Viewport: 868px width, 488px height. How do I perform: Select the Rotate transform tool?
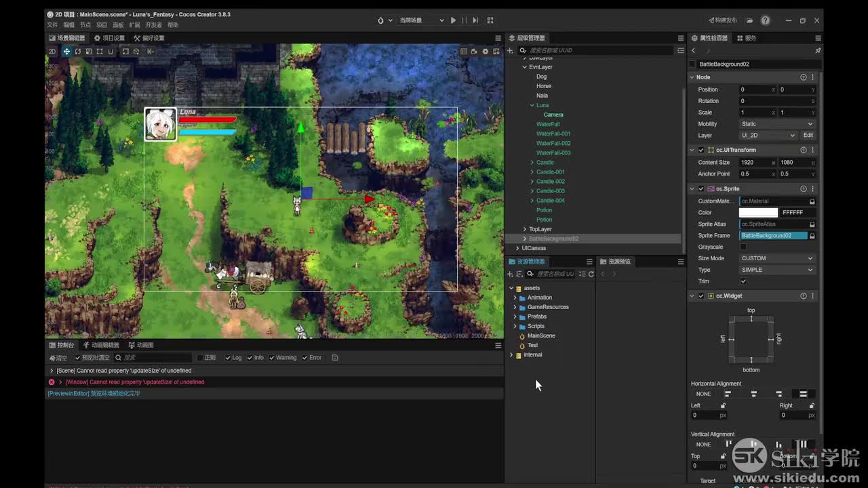(78, 52)
